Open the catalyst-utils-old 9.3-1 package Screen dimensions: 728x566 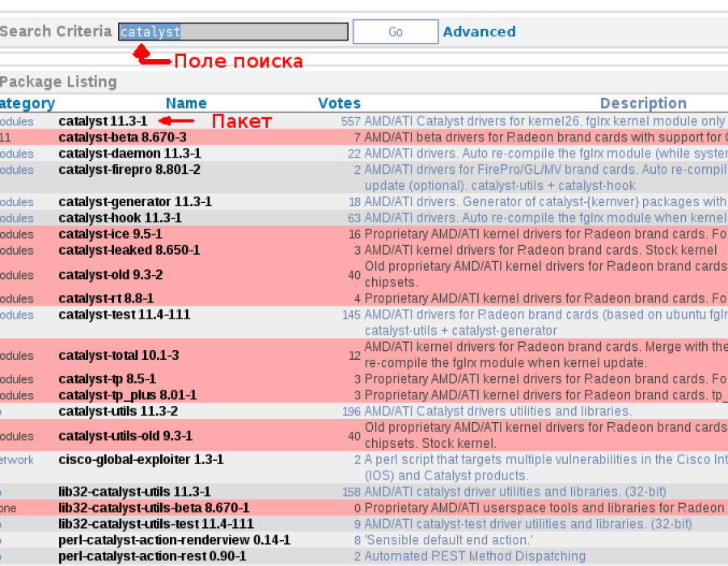[125, 436]
